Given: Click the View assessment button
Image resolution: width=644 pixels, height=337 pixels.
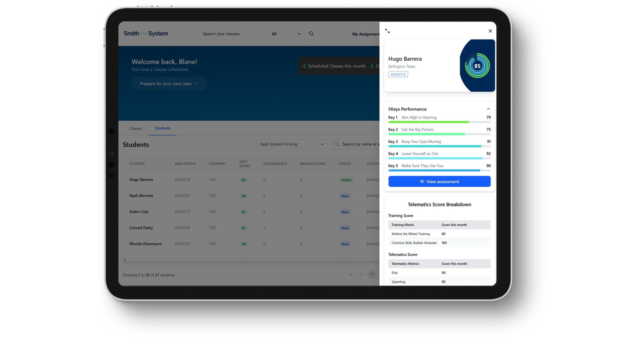Looking at the screenshot, I should pyautogui.click(x=439, y=181).
